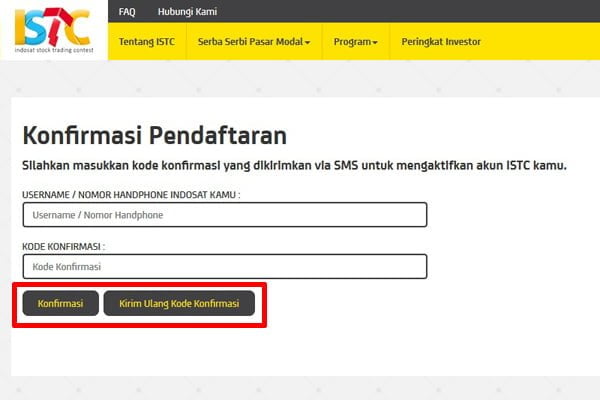Open the FAQ link

(x=127, y=12)
